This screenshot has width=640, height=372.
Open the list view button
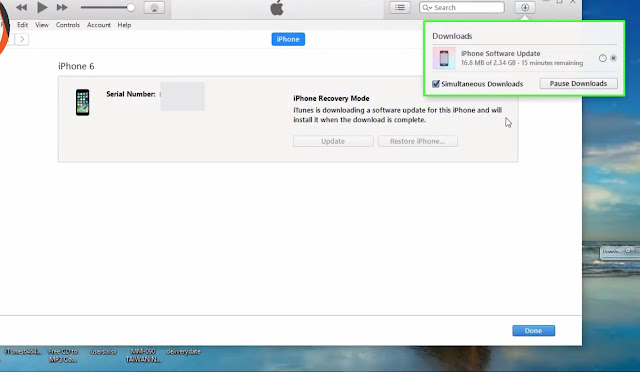point(400,7)
